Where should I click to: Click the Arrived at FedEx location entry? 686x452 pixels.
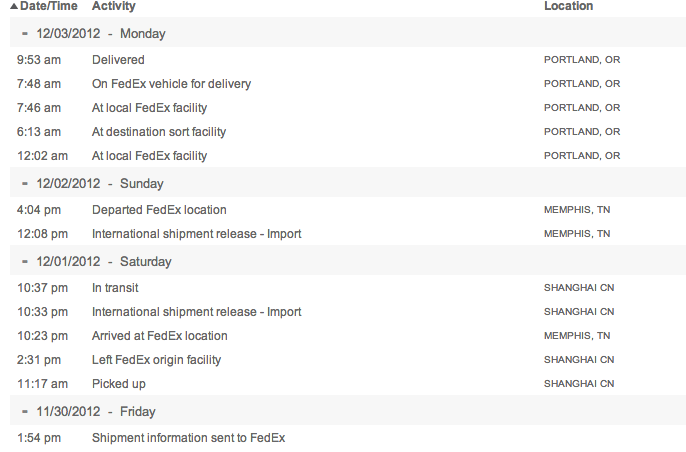(160, 336)
